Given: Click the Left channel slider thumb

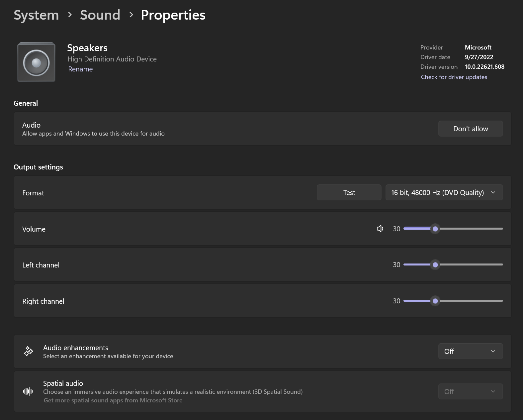Looking at the screenshot, I should (435, 265).
